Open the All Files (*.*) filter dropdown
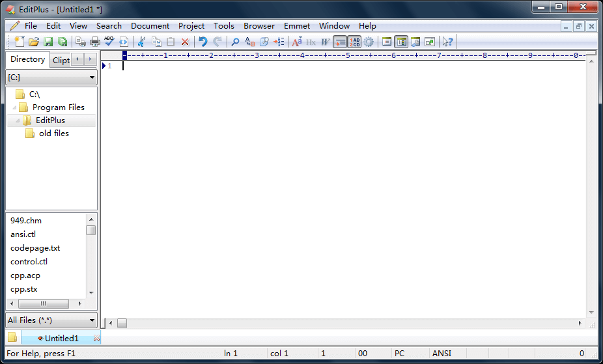This screenshot has width=603, height=364. point(51,320)
